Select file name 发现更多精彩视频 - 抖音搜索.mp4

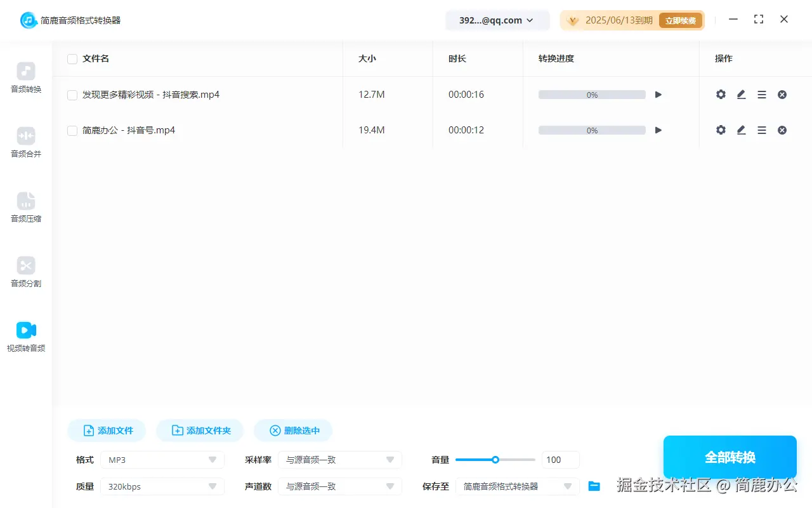(x=151, y=95)
